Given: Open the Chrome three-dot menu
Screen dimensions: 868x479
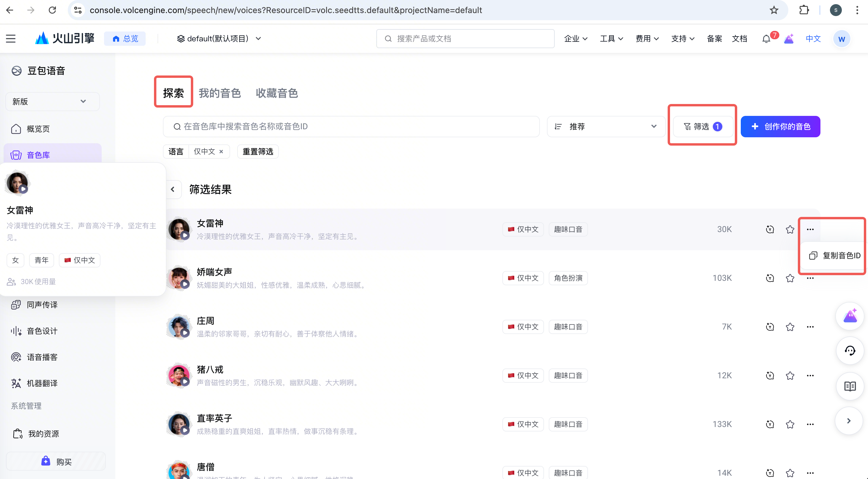Looking at the screenshot, I should [x=857, y=10].
